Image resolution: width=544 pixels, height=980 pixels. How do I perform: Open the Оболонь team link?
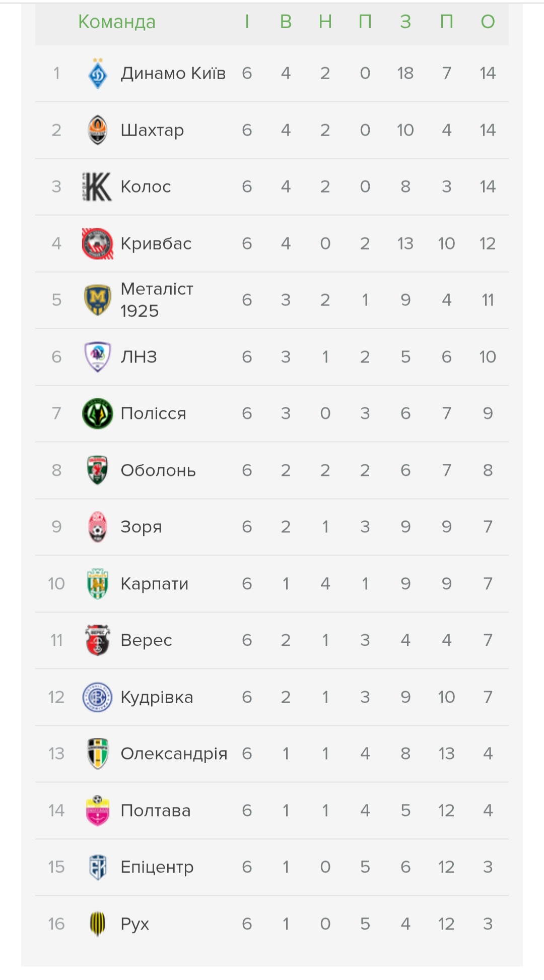click(158, 470)
